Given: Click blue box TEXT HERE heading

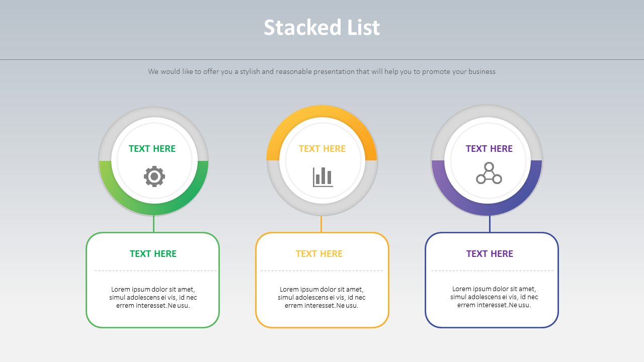Looking at the screenshot, I should click(x=490, y=253).
